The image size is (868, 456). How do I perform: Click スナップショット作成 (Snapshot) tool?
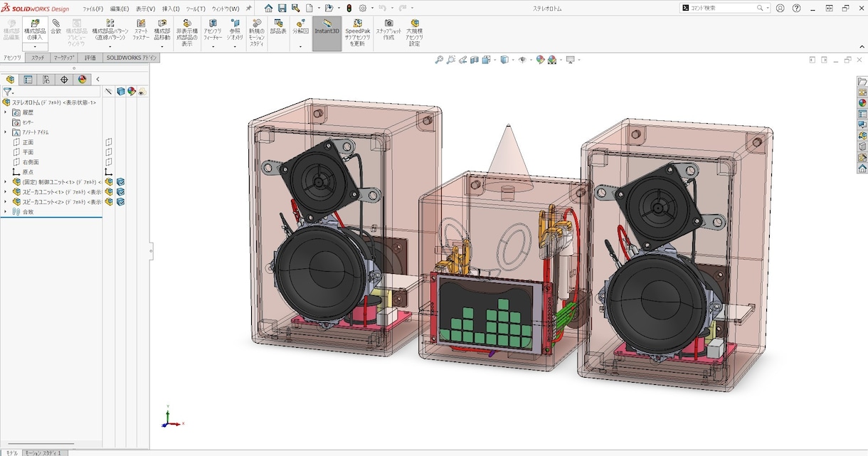point(388,30)
